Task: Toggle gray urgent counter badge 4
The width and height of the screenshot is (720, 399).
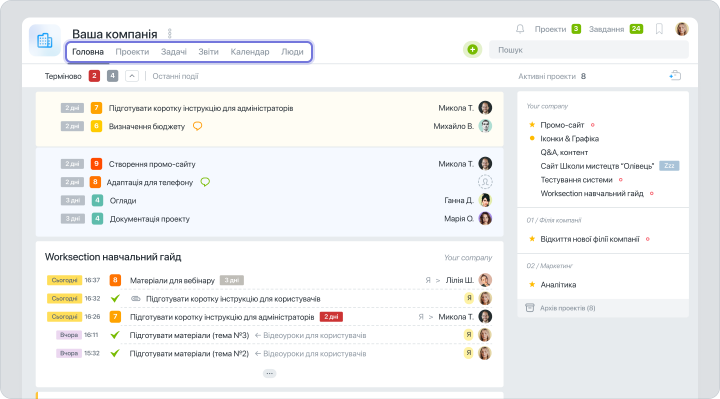Action: point(112,76)
